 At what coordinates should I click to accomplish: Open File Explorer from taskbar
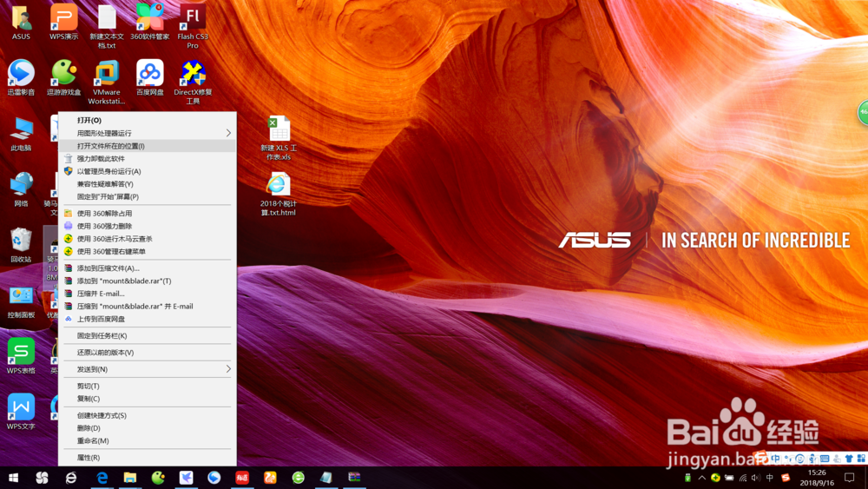130,478
